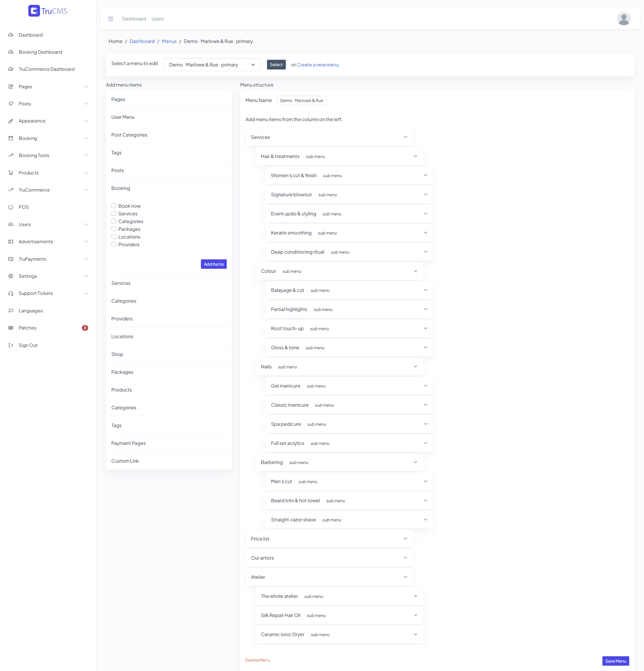
Task: Click the Sign Out arrow icon
Action: point(11,345)
